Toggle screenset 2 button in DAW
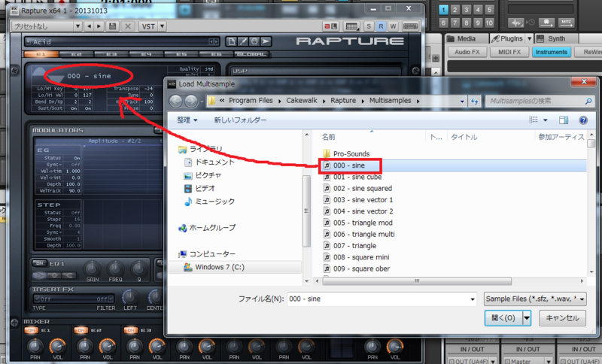The image size is (602, 364). (455, 10)
